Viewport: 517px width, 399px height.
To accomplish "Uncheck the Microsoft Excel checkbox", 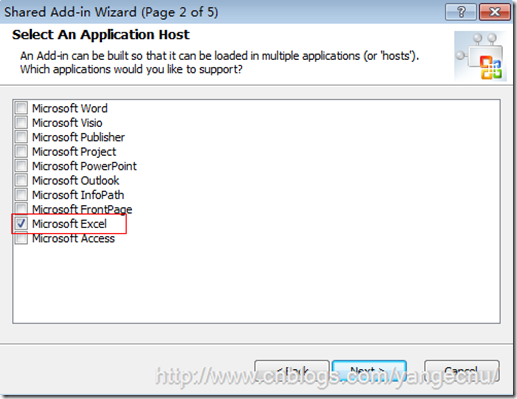I will tap(21, 224).
